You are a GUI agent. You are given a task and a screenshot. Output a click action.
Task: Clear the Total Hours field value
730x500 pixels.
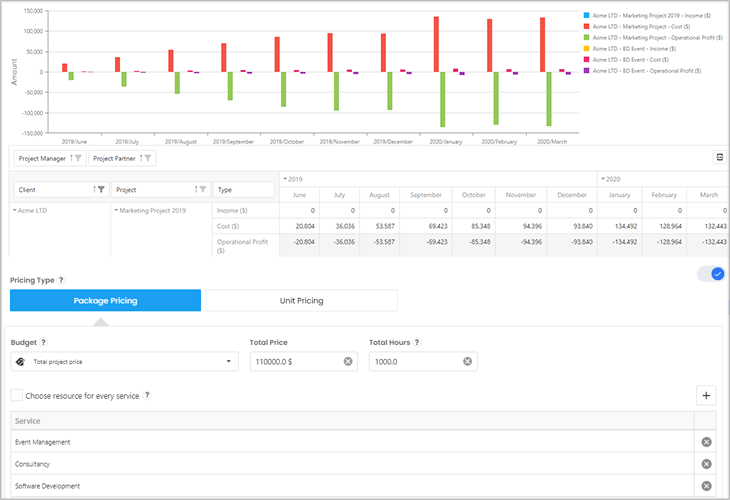coord(467,362)
